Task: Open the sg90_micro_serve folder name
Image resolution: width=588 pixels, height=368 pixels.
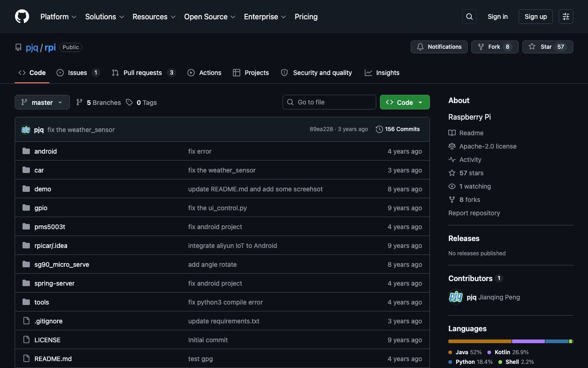Action: pyautogui.click(x=62, y=264)
